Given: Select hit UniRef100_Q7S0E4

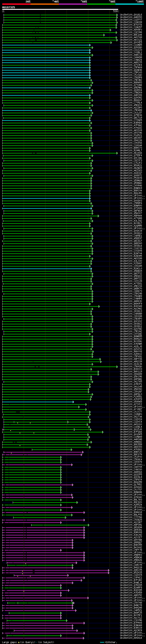Looking at the screenshot, I should click(131, 65).
